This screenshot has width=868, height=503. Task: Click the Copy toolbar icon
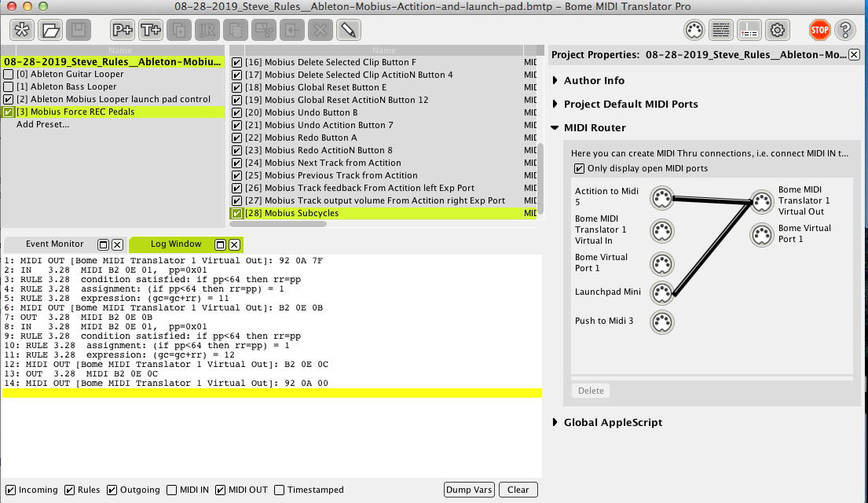pyautogui.click(x=236, y=30)
